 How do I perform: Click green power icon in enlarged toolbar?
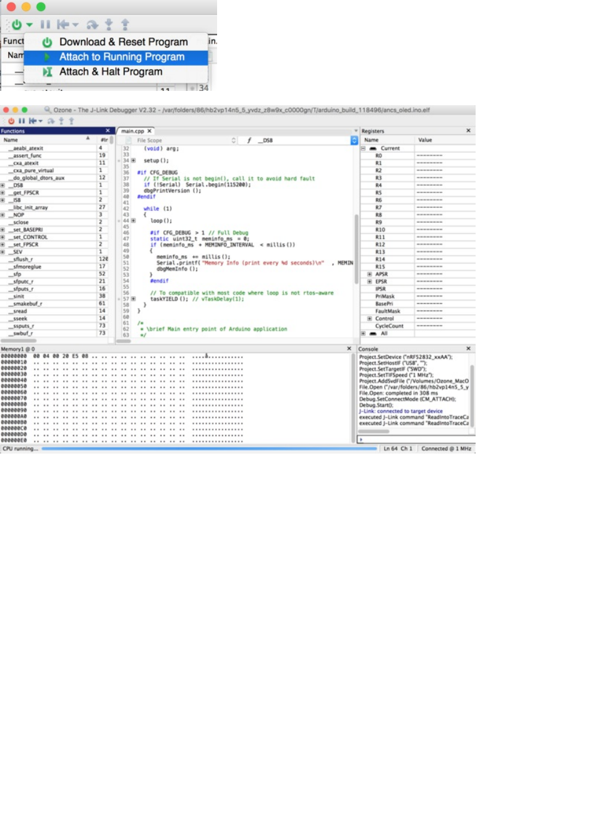point(17,25)
